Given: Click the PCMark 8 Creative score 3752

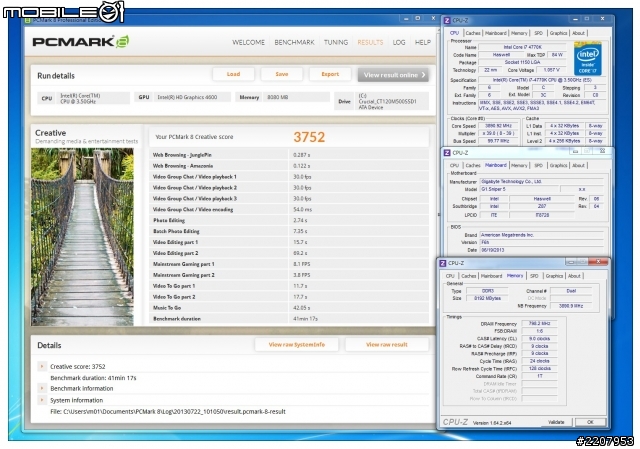Looking at the screenshot, I should click(x=309, y=137).
